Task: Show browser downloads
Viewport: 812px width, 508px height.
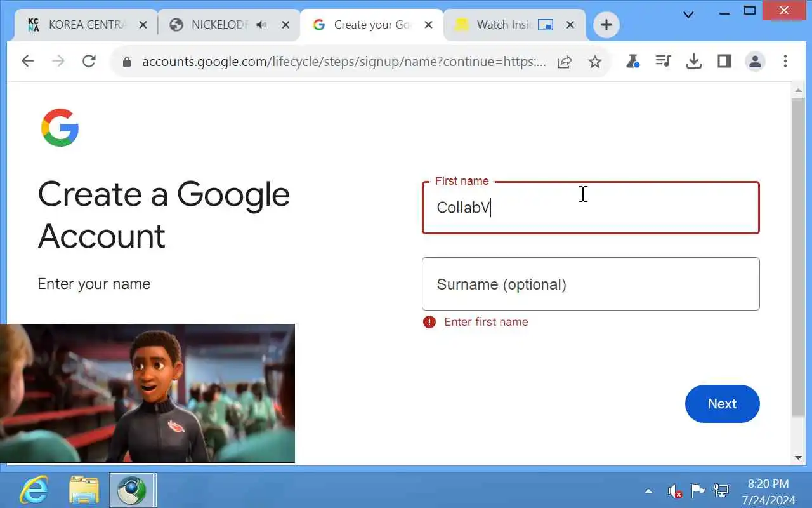Action: (694, 61)
